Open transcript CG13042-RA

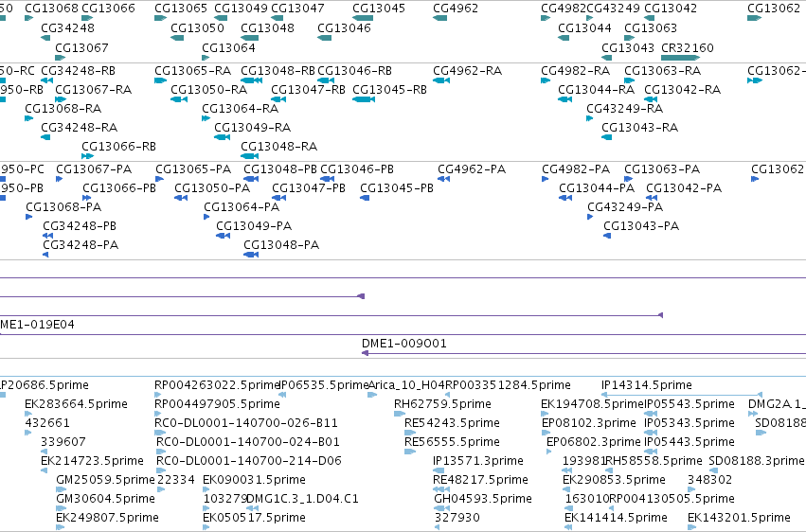[x=683, y=90]
